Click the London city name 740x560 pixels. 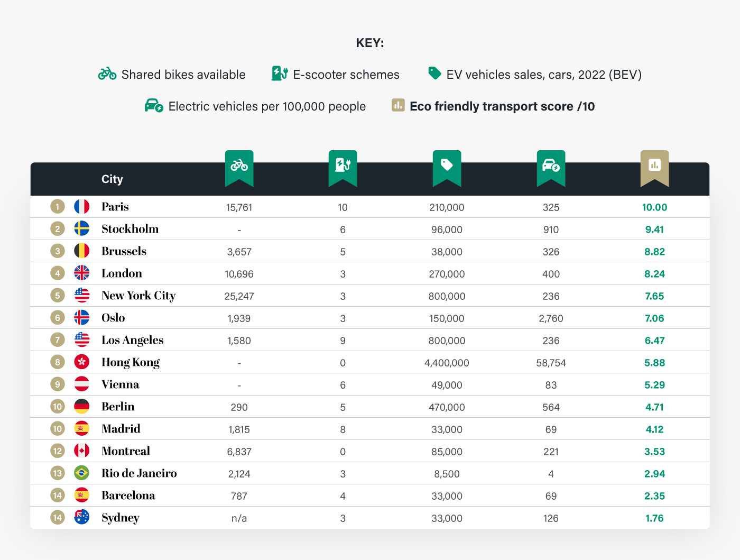(122, 273)
